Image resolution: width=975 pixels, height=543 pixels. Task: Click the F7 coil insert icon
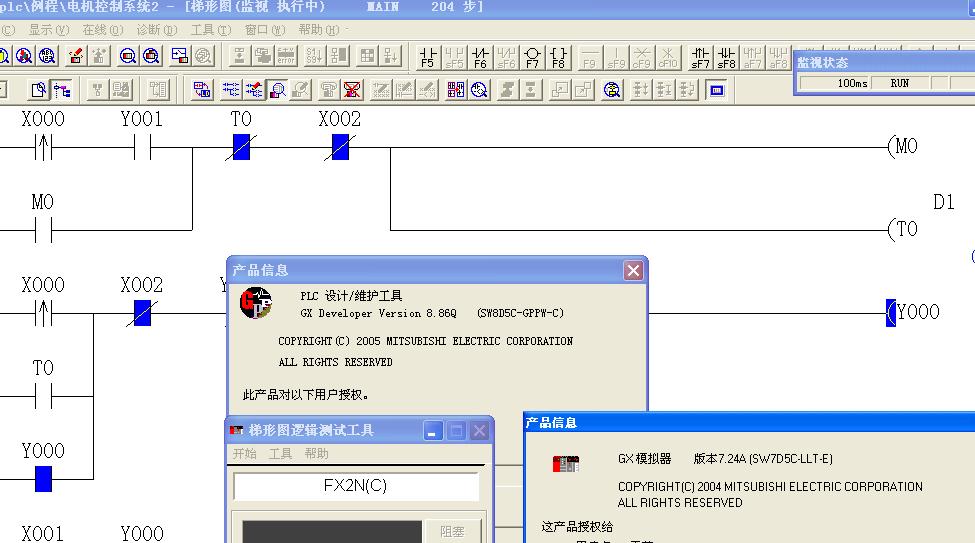click(532, 56)
